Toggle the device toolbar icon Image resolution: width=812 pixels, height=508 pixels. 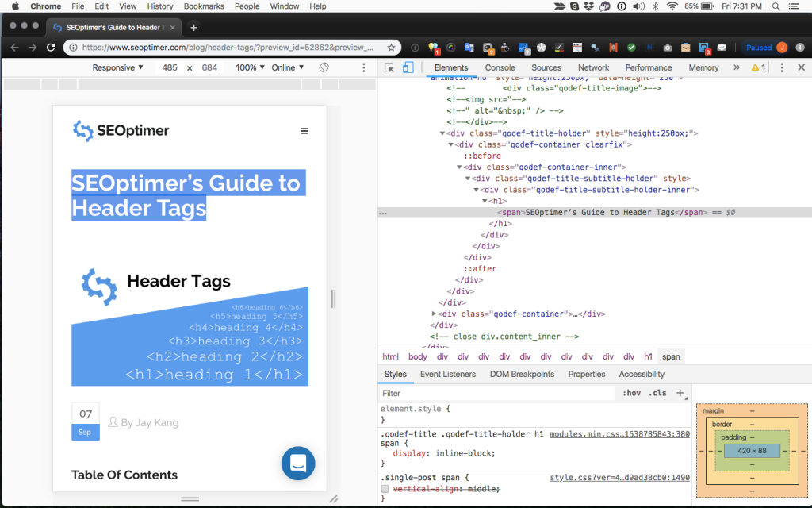[x=408, y=67]
